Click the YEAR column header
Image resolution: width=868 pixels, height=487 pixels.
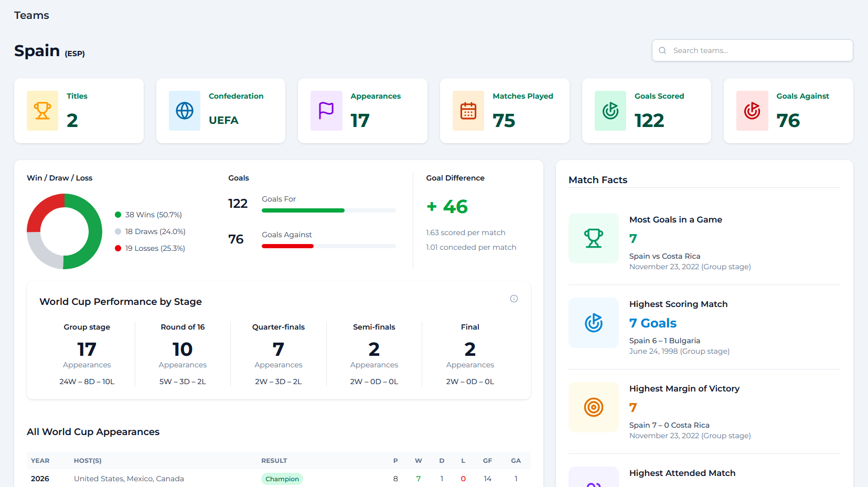40,461
